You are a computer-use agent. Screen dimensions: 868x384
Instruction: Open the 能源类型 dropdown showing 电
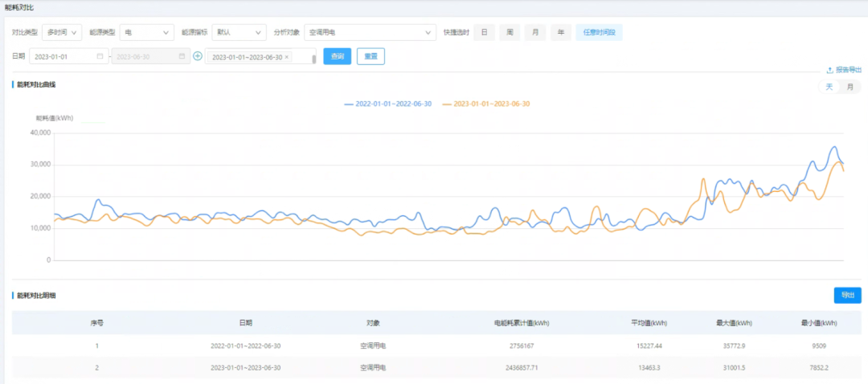(x=146, y=32)
